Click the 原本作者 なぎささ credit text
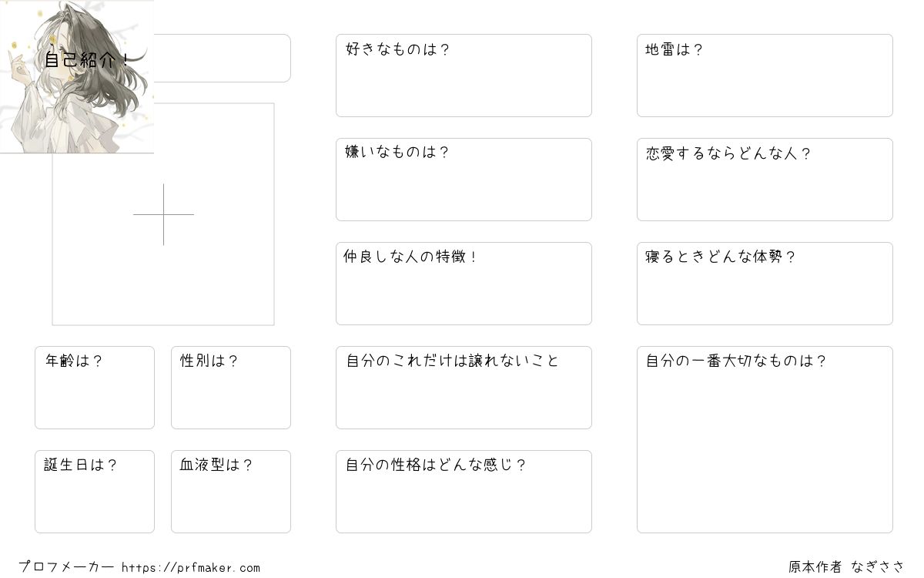This screenshot has width=924, height=578. coord(846,567)
